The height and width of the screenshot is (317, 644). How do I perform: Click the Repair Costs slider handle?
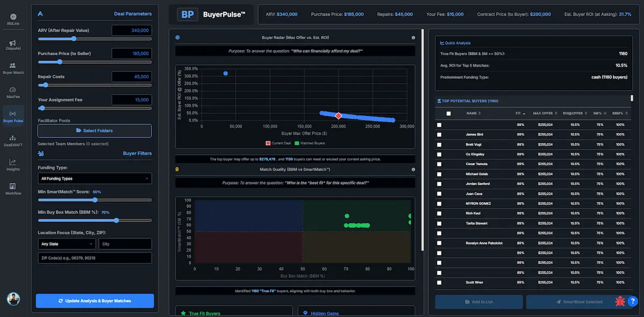(x=46, y=85)
